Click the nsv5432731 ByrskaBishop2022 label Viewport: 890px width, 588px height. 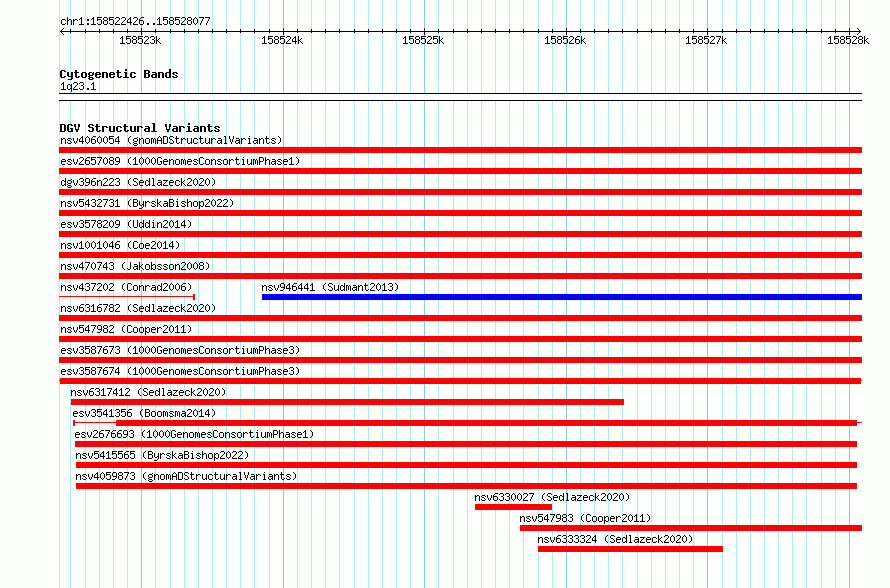tap(147, 203)
